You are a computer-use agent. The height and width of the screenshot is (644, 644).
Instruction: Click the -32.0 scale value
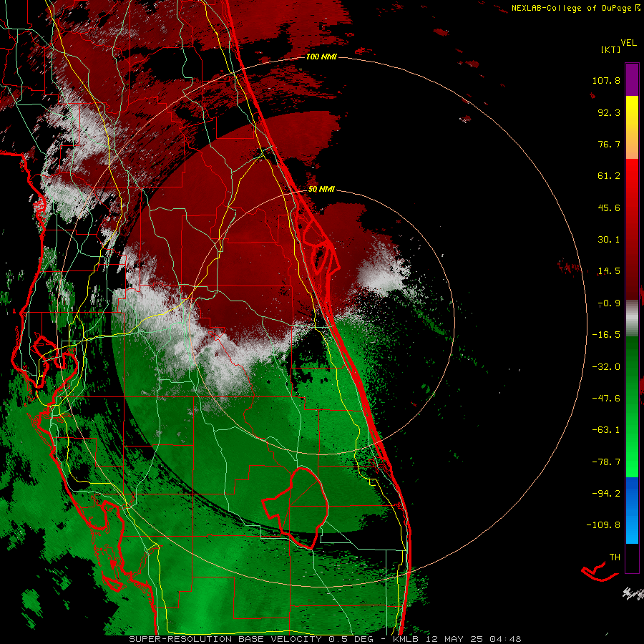tap(606, 367)
